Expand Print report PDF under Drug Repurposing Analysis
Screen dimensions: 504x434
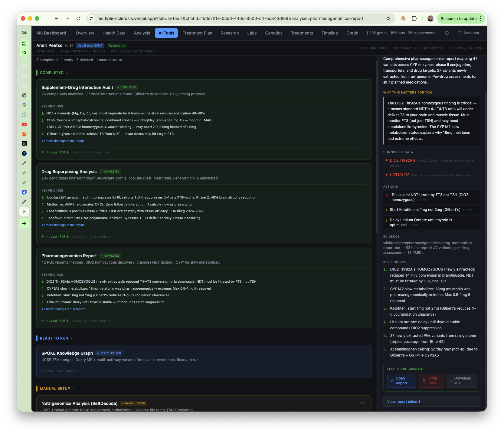(55, 236)
